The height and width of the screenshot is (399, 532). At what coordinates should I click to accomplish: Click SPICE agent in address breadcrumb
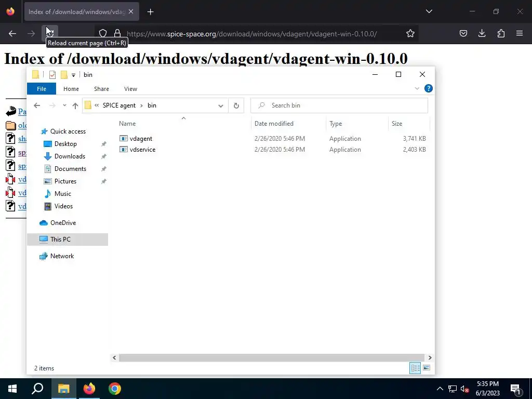(119, 105)
